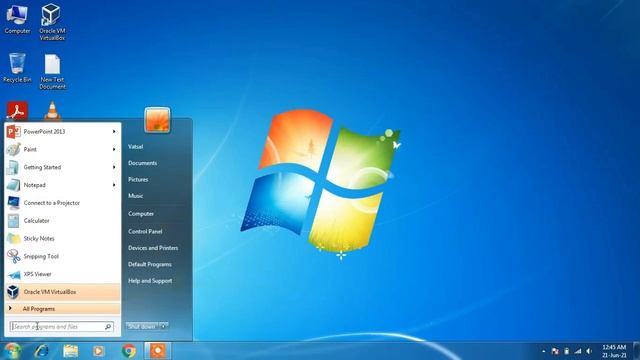
Task: Open network signal tray icon
Action: (x=578, y=351)
